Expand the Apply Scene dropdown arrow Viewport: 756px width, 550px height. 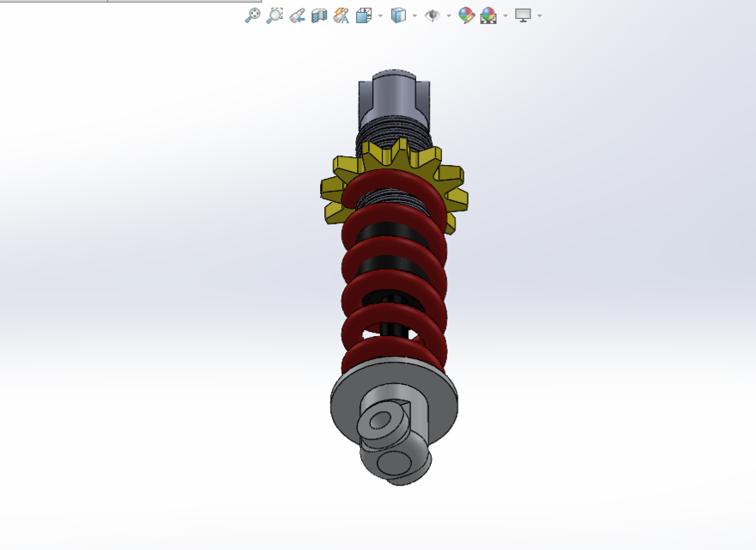(503, 15)
